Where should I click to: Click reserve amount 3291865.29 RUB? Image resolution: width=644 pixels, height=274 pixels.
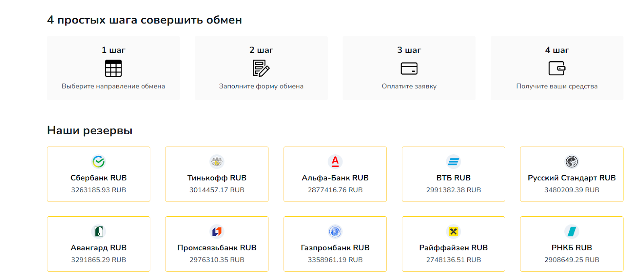tap(99, 260)
